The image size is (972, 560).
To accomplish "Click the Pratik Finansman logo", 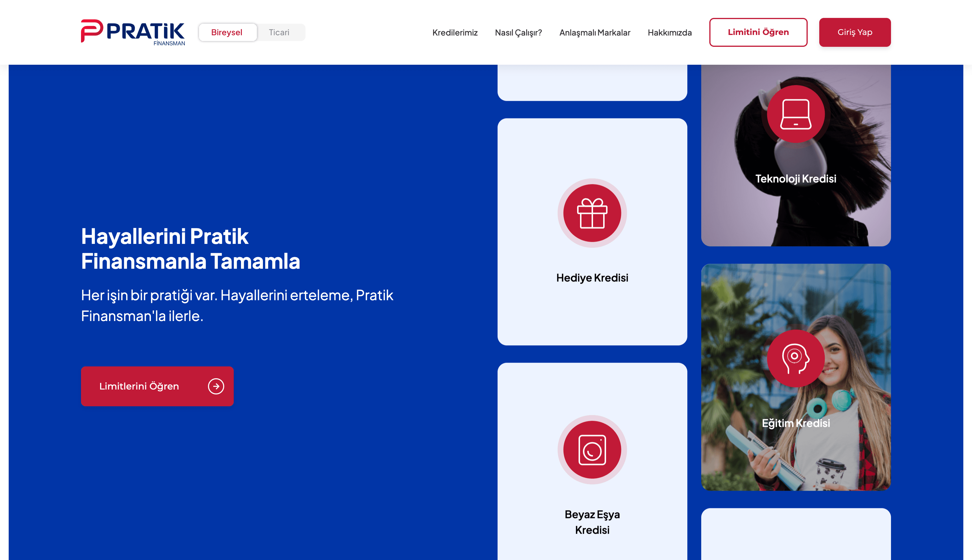I will [x=133, y=33].
